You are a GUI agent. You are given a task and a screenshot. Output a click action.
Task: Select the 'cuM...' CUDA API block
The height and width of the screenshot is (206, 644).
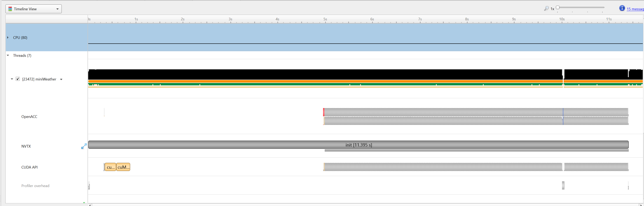point(123,167)
